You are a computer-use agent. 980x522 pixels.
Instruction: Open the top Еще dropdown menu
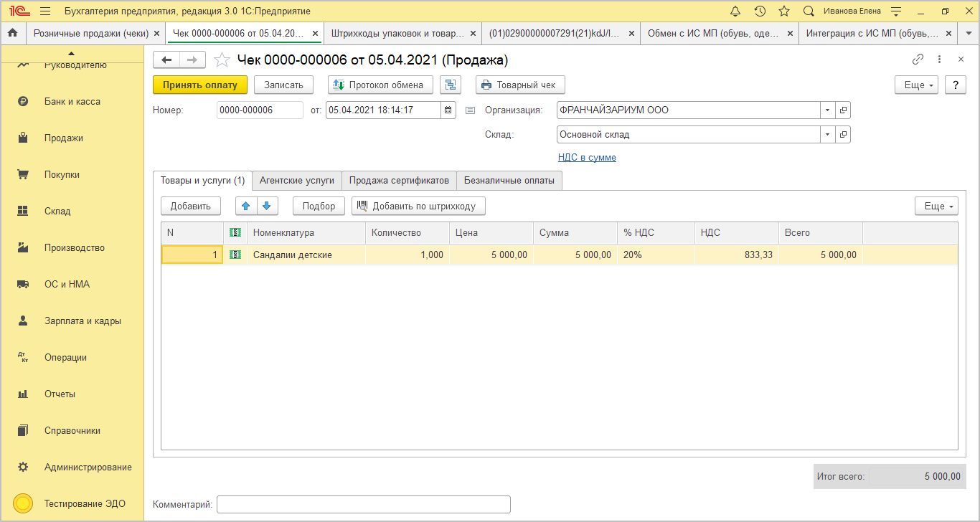[916, 85]
